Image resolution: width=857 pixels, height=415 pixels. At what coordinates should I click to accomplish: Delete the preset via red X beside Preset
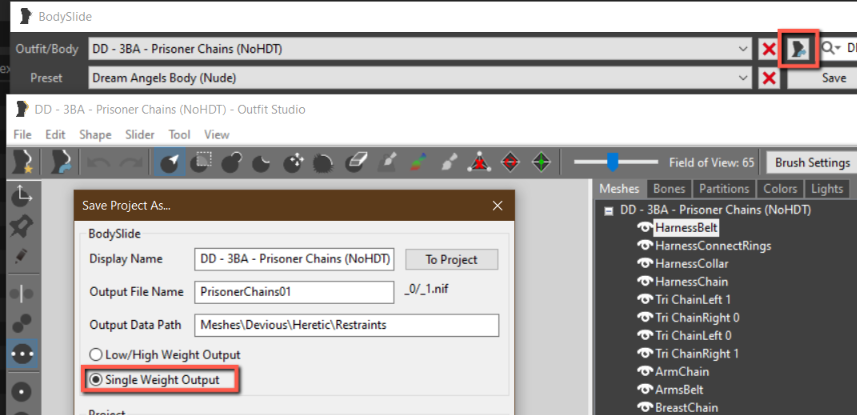769,78
